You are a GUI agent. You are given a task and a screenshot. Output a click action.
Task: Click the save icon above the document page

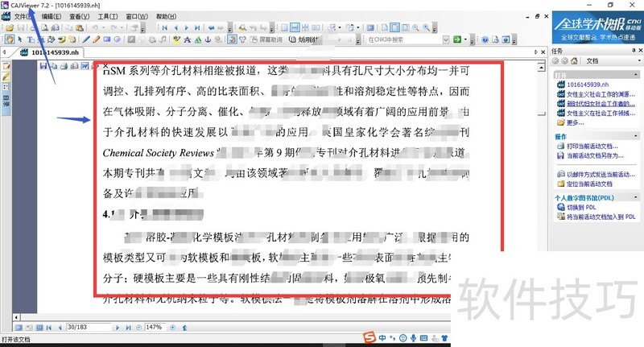(x=43, y=66)
